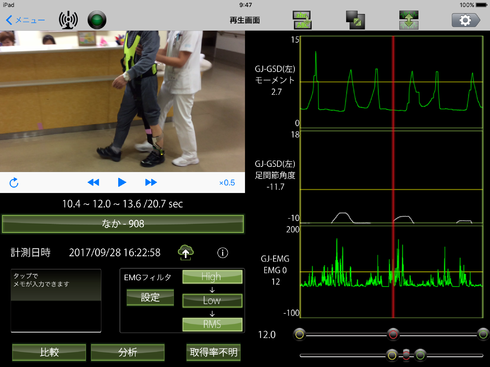Image resolution: width=490 pixels, height=367 pixels.
Task: Tap the walking video preview
Action: click(x=122, y=101)
